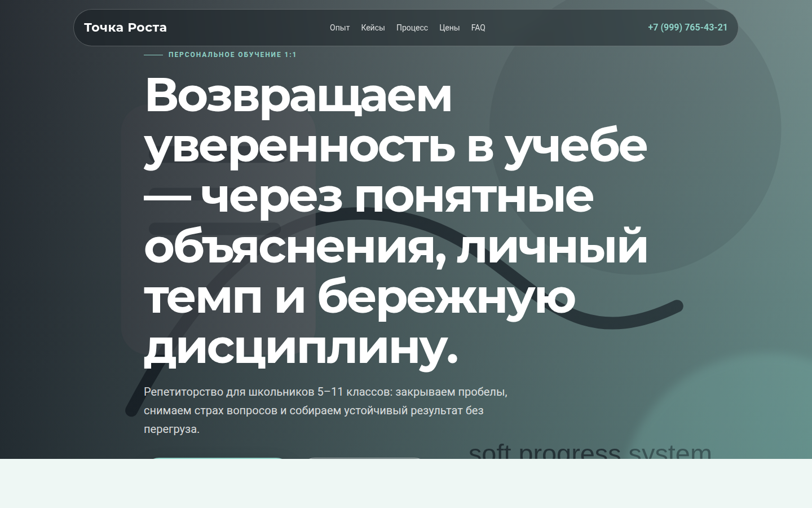Jump to the Цены section
Viewport: 812px width, 508px height.
[x=449, y=28]
